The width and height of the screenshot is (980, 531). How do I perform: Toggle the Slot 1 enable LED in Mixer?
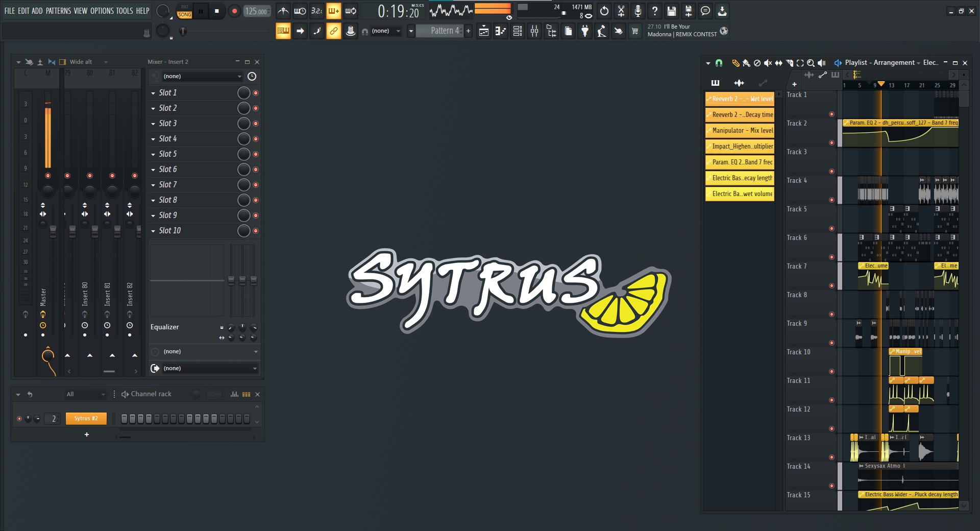click(x=256, y=93)
